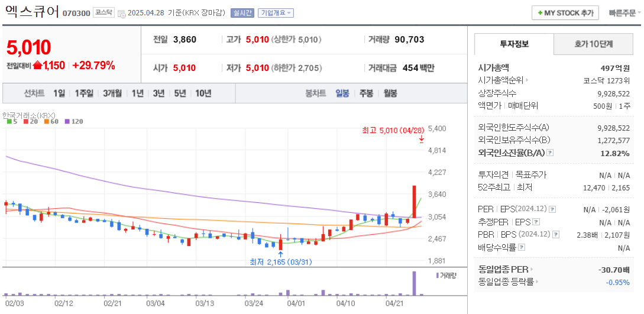Screen dimensions: 644x314
Task: Switch to the 호가 10단계 tab
Action: [x=593, y=44]
